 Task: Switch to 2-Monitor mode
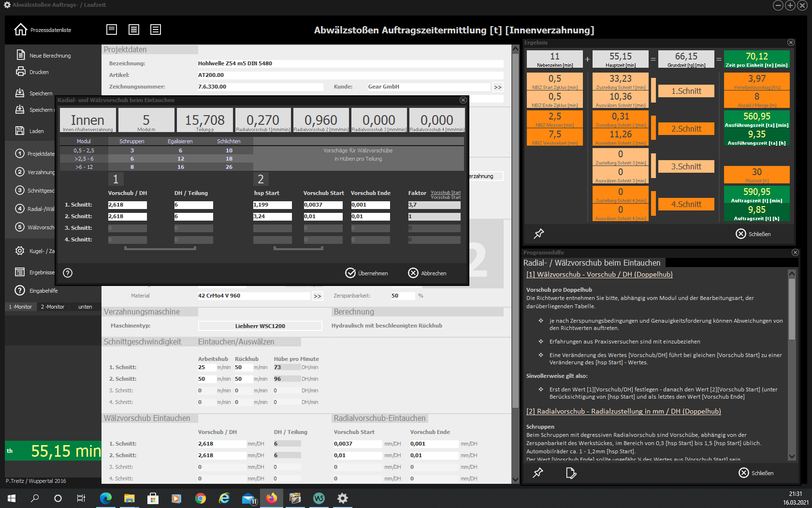52,307
